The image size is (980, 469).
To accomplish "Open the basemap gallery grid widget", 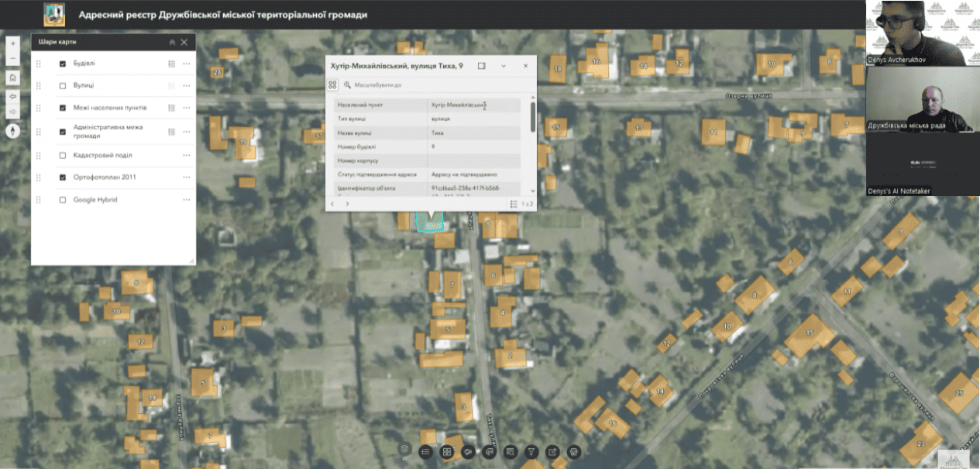I will 446,450.
